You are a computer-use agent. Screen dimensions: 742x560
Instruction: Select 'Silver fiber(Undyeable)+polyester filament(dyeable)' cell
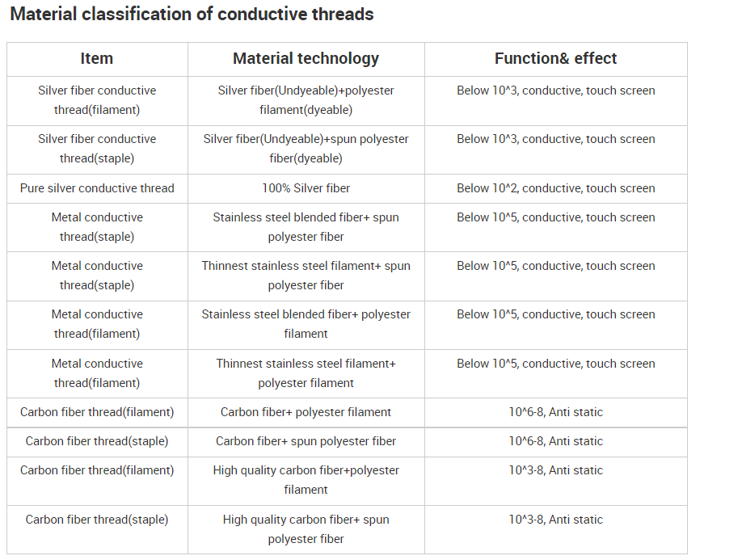[x=306, y=100]
